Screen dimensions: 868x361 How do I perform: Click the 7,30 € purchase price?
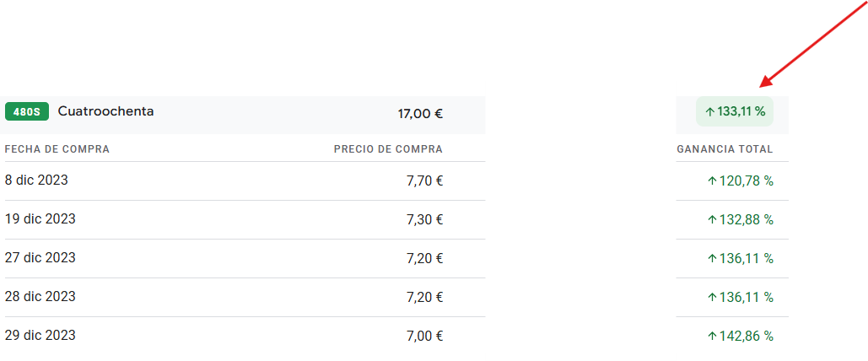pos(424,220)
